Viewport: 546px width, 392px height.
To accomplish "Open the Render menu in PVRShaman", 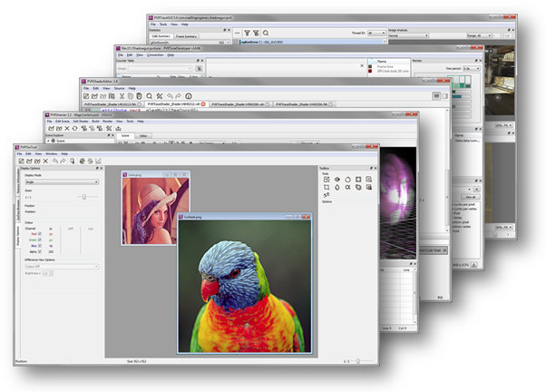I will pyautogui.click(x=108, y=122).
